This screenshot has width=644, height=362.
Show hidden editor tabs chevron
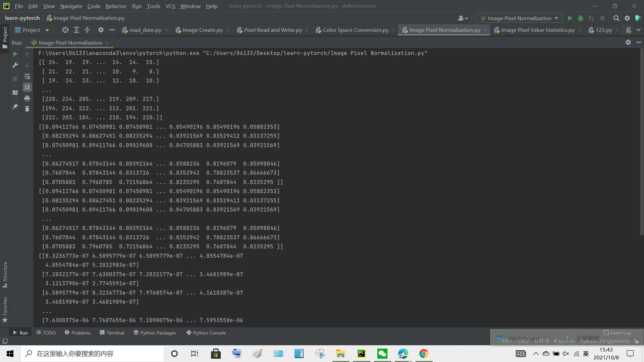click(x=638, y=30)
